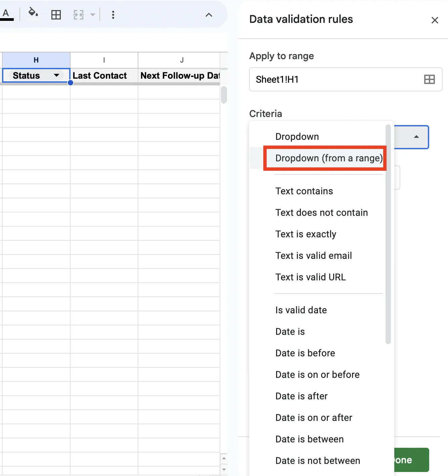Viewport: 448px width, 476px height.
Task: Open the three-dot more toolbar options
Action: (x=113, y=15)
